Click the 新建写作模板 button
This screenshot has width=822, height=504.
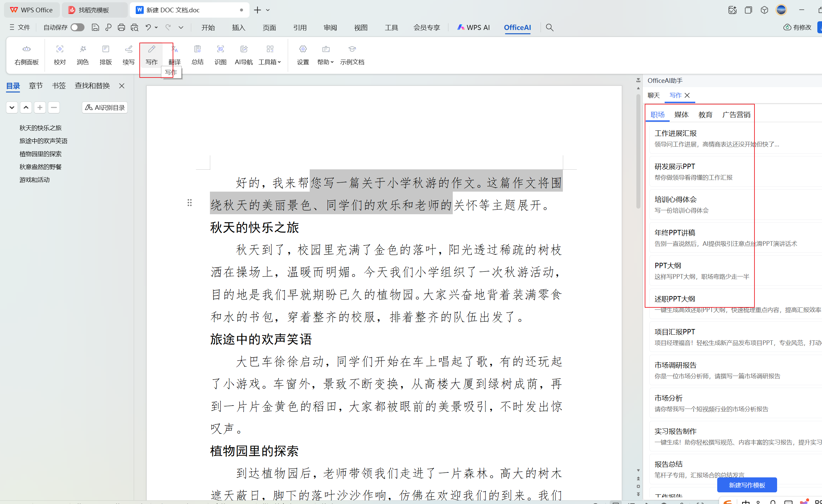tap(746, 485)
